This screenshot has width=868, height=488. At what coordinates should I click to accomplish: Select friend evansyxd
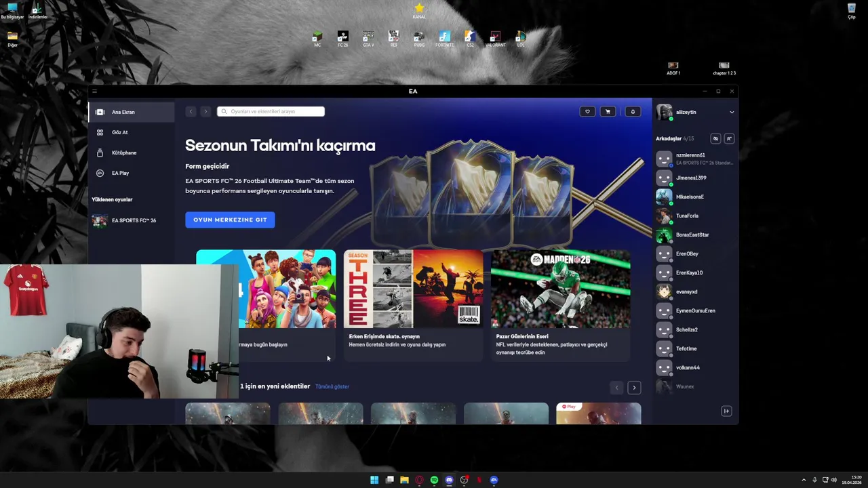pos(694,291)
